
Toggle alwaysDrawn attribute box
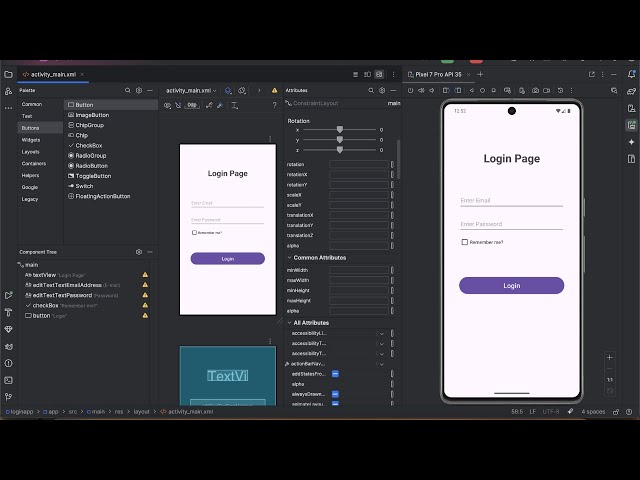pyautogui.click(x=335, y=394)
